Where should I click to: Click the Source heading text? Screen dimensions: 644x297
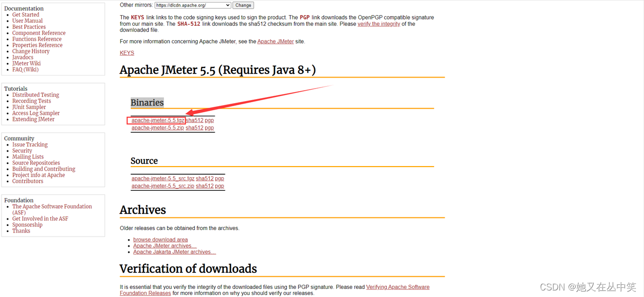click(x=144, y=161)
